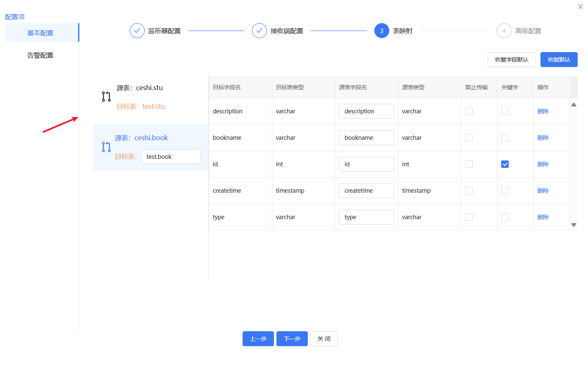Screen dimensions: 588x385
Task: Click source field input containing id
Action: pyautogui.click(x=367, y=164)
